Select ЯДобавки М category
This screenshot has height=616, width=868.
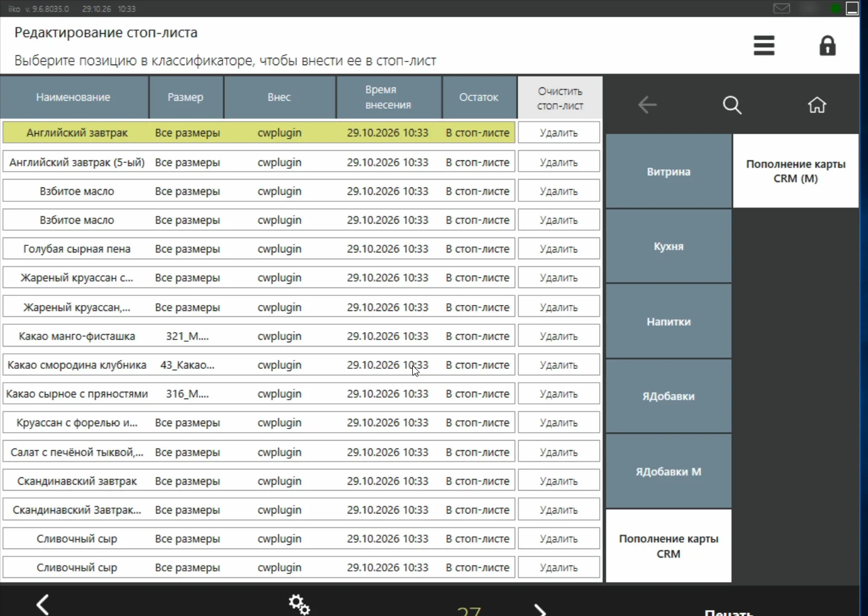(x=668, y=471)
